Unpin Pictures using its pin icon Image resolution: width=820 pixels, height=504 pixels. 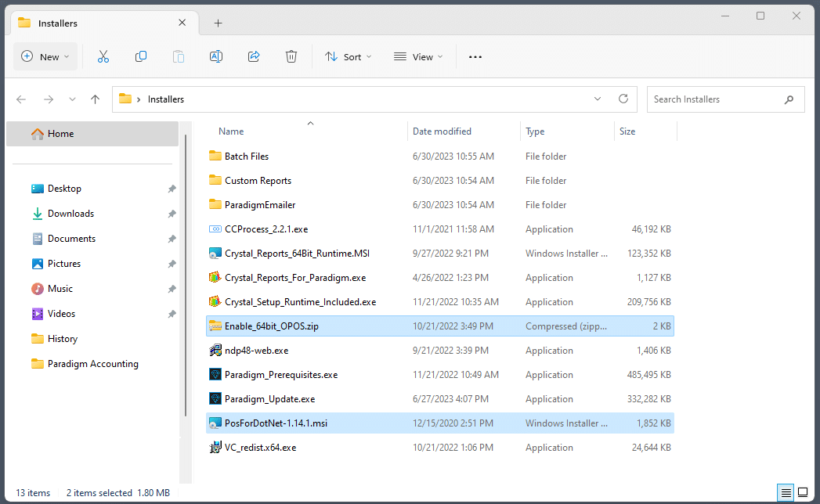tap(172, 264)
